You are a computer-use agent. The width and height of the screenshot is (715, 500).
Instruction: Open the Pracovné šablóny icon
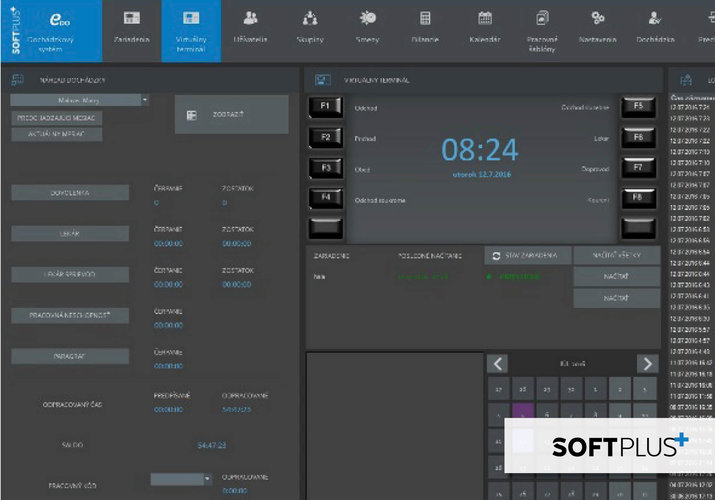(x=542, y=18)
